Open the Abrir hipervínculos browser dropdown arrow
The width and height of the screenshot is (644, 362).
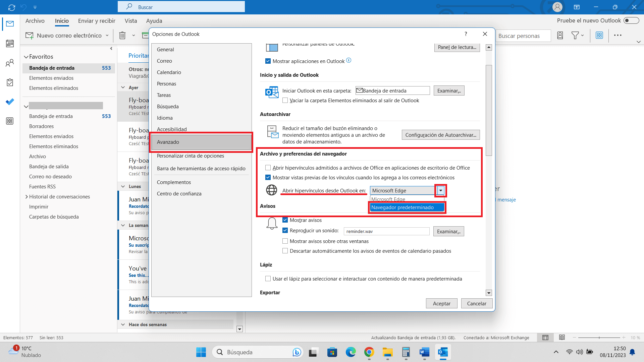click(x=440, y=190)
